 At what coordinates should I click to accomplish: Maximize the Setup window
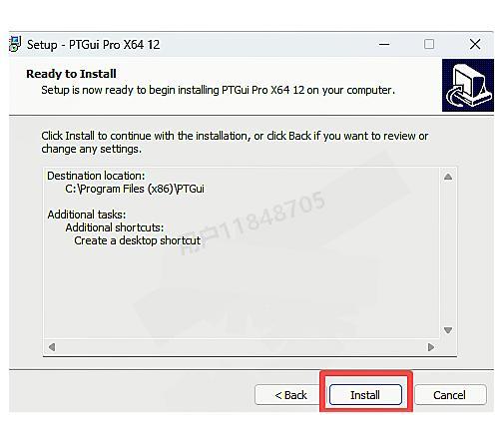click(x=429, y=44)
